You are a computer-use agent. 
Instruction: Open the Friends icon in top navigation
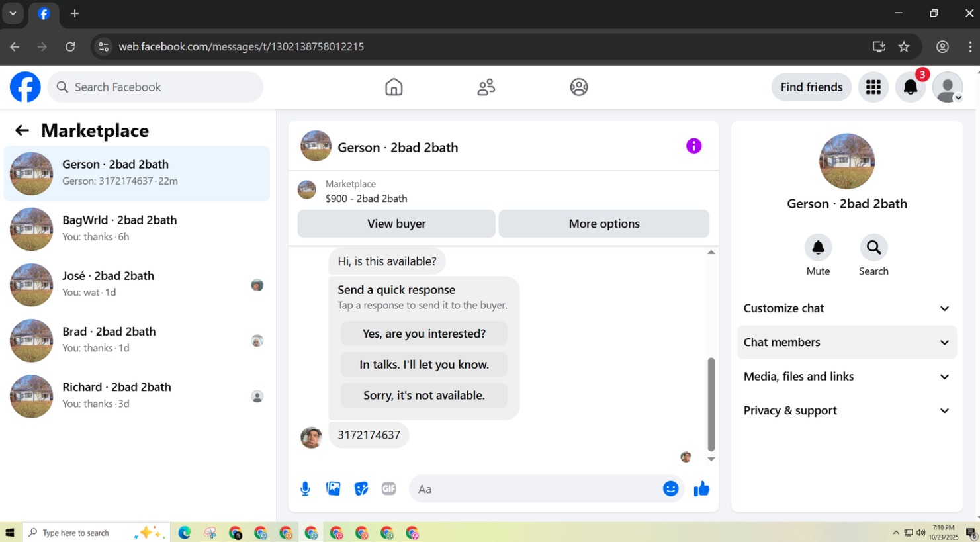click(x=486, y=87)
